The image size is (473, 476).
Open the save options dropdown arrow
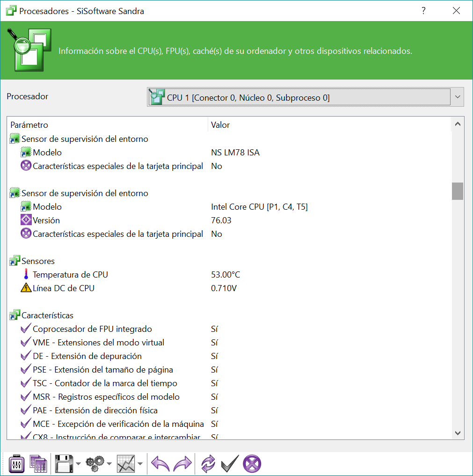pyautogui.click(x=78, y=463)
